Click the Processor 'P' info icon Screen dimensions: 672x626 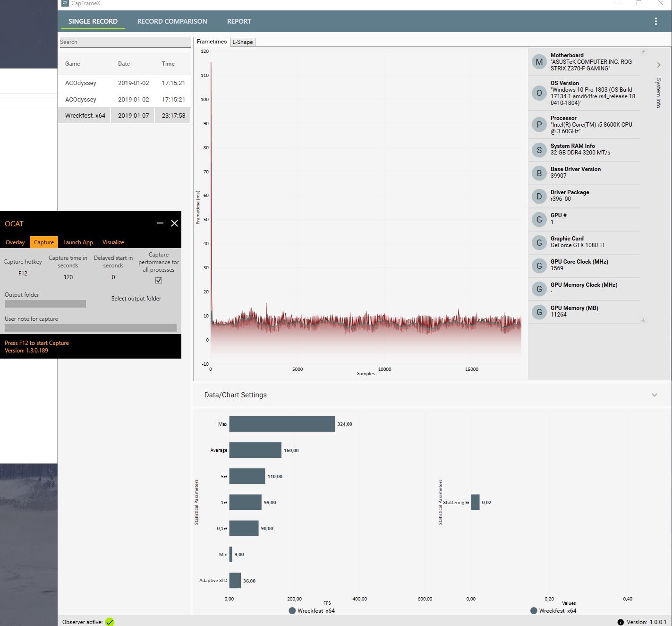click(x=539, y=125)
